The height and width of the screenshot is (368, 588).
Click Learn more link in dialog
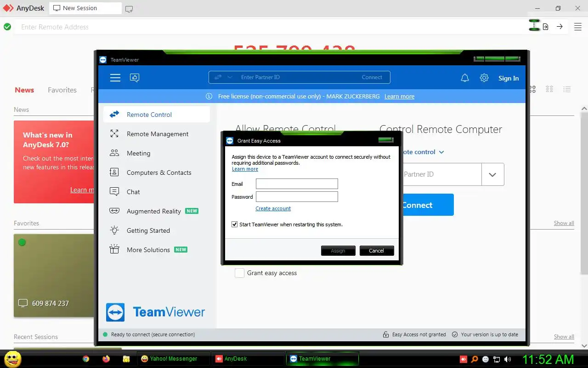point(245,169)
